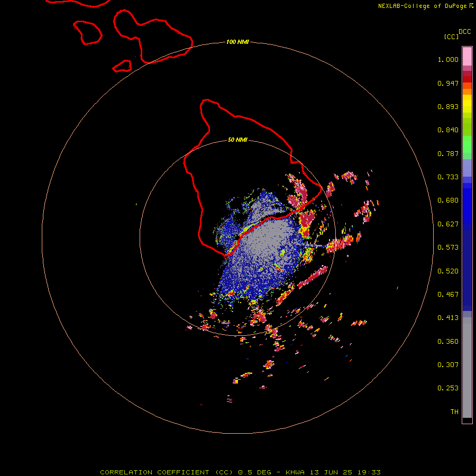Click the 0.307 color scale value
476x476 pixels.
tap(448, 365)
